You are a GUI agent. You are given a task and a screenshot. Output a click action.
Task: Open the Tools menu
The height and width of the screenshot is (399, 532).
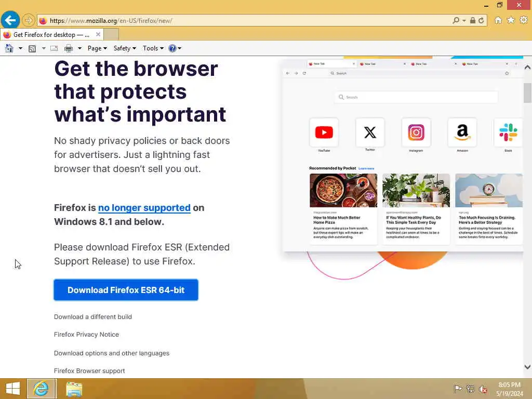153,48
